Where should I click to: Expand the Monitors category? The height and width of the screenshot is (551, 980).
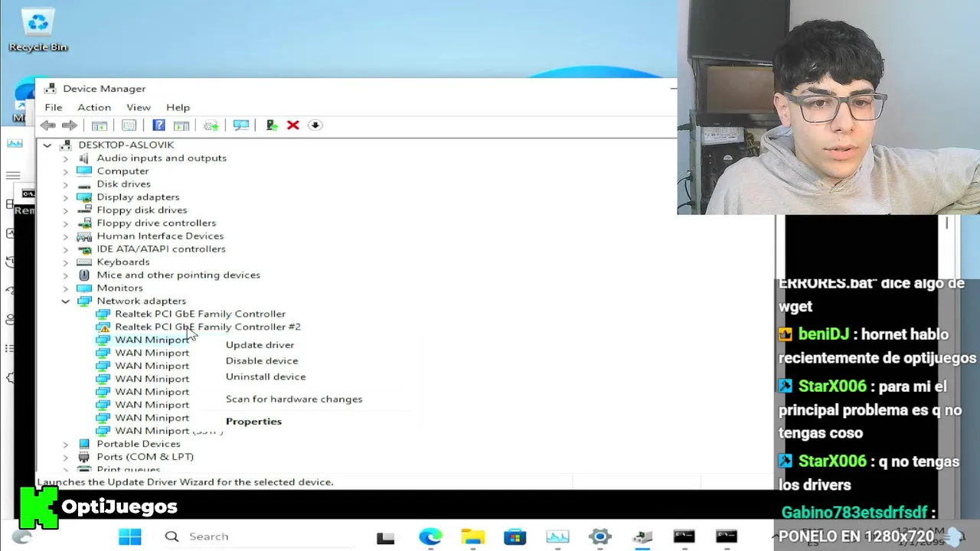tap(65, 289)
